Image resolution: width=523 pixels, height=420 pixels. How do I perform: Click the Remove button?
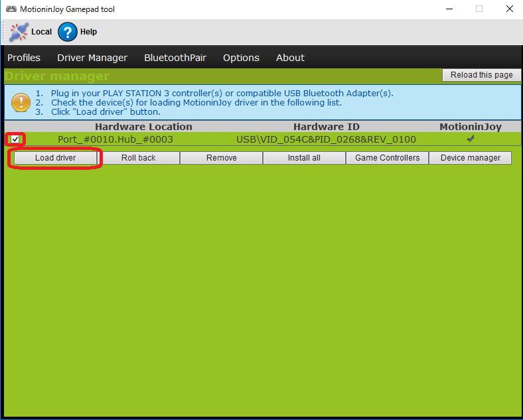click(222, 158)
